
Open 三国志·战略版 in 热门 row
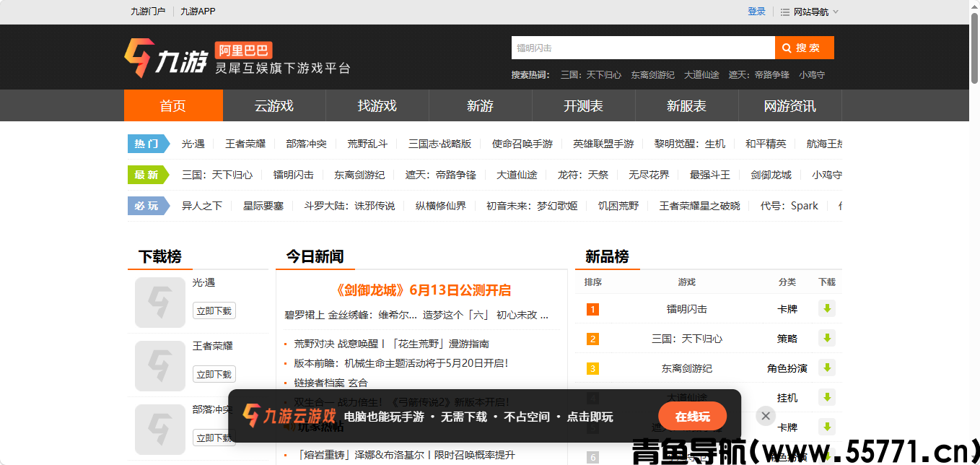tap(439, 144)
